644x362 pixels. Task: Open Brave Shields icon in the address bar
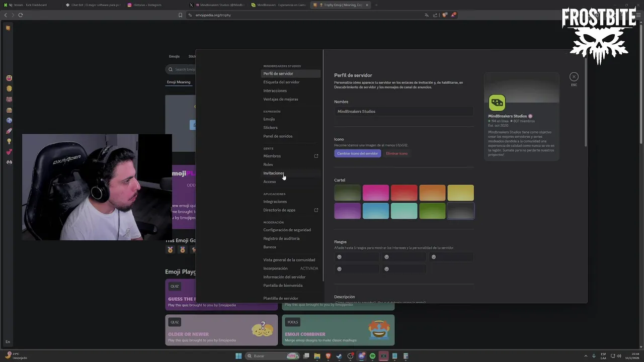[x=445, y=15]
